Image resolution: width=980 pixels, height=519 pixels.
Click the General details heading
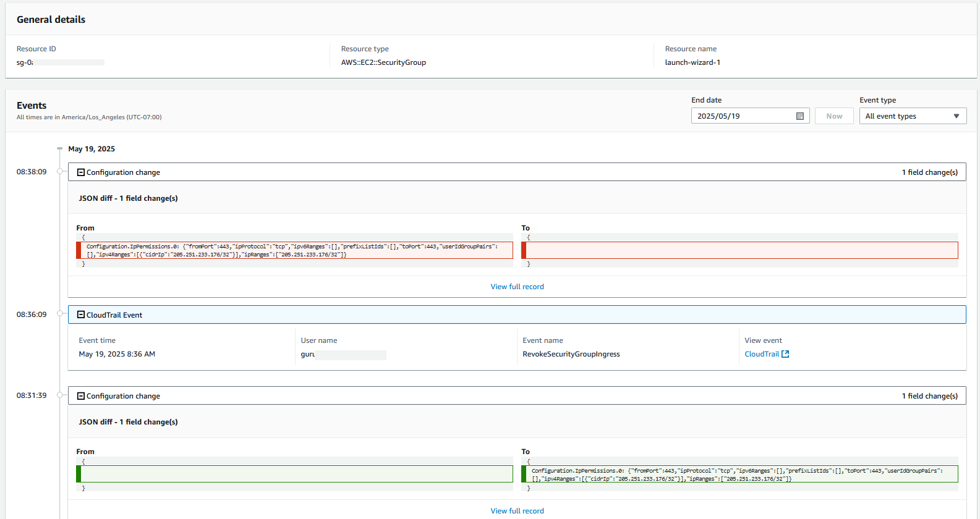pyautogui.click(x=51, y=20)
